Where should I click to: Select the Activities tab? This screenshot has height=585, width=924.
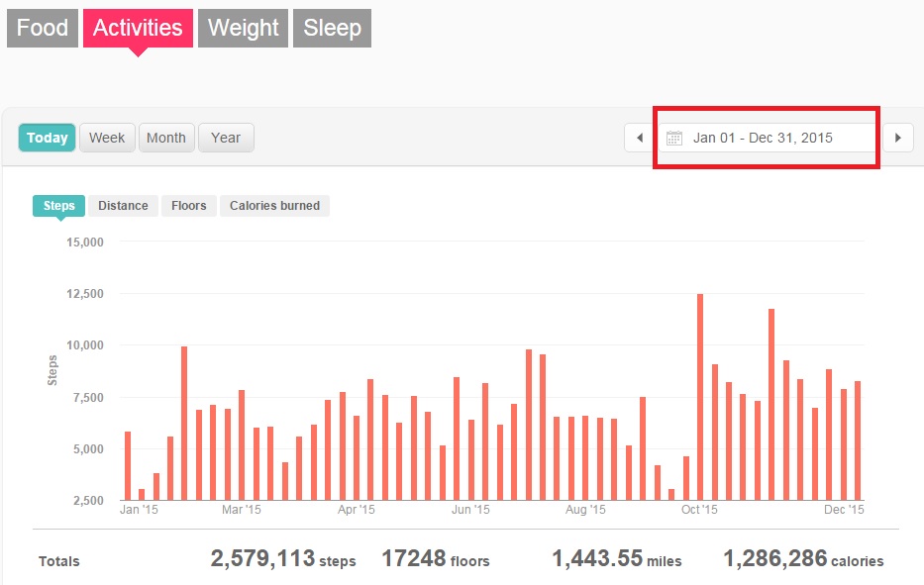pyautogui.click(x=138, y=28)
